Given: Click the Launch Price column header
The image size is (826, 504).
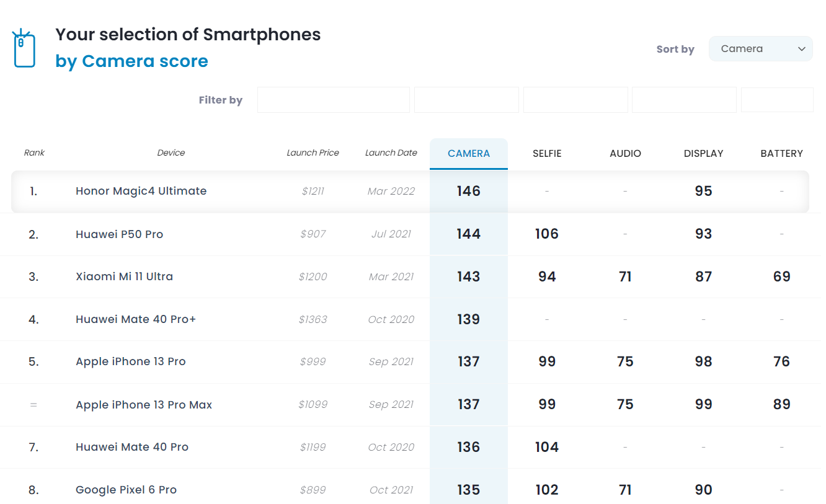Looking at the screenshot, I should [313, 153].
